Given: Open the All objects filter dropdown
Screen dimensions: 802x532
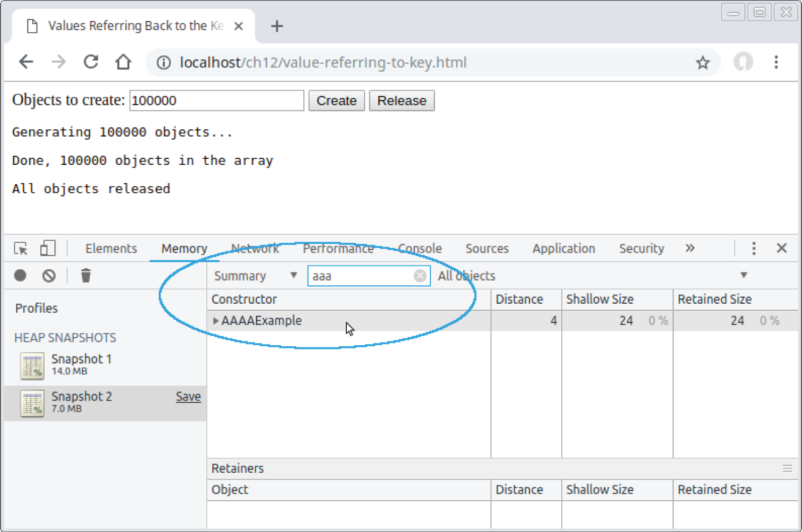Looking at the screenshot, I should tap(743, 275).
